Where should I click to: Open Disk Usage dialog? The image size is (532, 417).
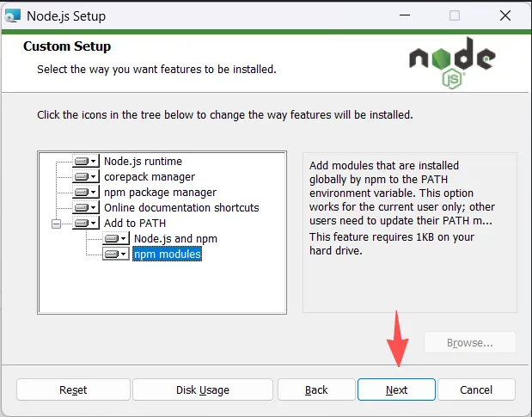pyautogui.click(x=203, y=389)
